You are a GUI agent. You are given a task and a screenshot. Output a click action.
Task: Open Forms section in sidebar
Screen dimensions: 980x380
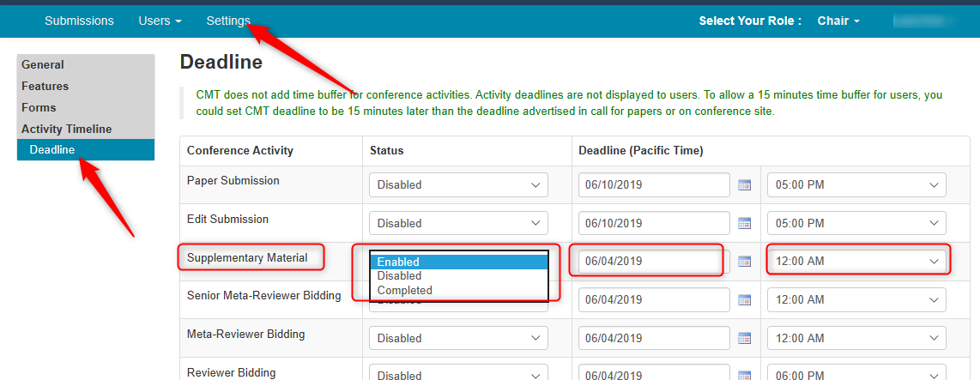point(39,107)
